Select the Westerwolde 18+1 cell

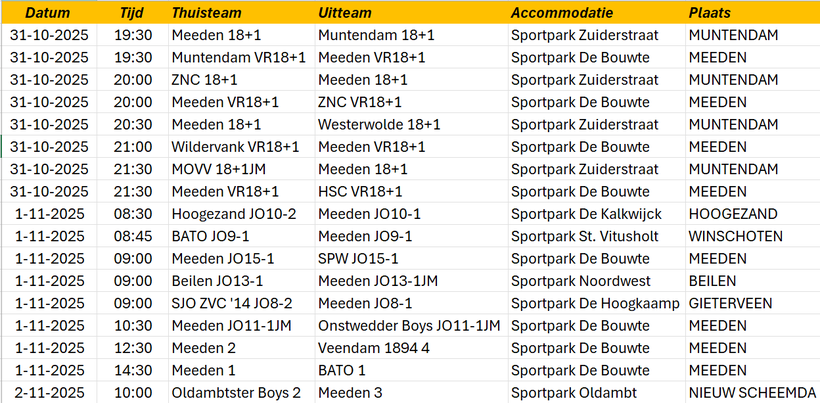[x=379, y=124]
